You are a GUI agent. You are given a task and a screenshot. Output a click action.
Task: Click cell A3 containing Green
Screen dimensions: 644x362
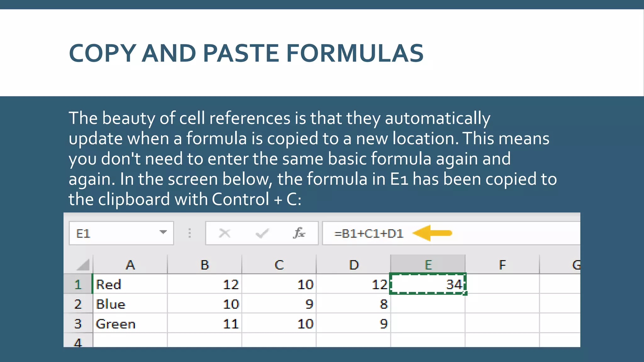tap(130, 324)
